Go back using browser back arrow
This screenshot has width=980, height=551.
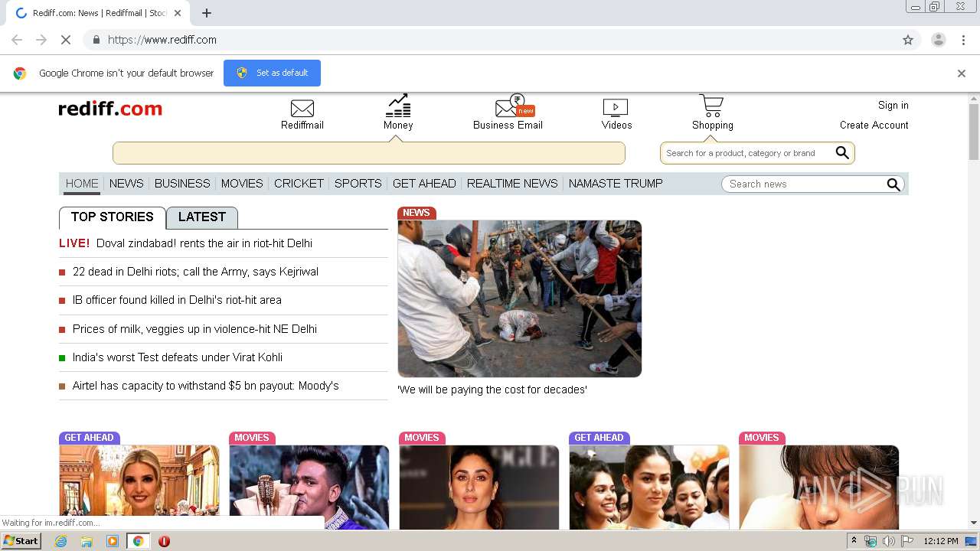pyautogui.click(x=17, y=40)
